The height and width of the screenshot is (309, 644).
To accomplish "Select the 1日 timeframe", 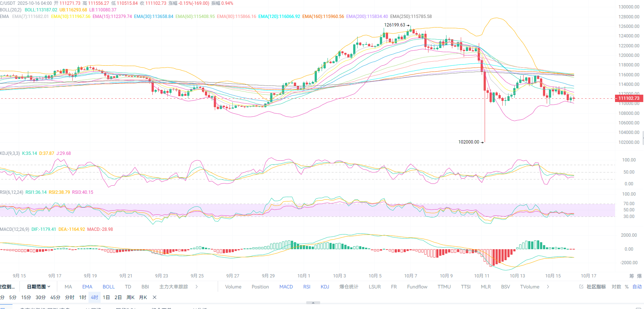I will (106, 297).
